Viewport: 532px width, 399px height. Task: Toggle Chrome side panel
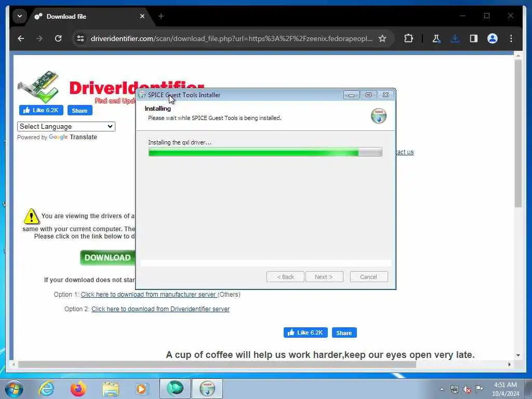click(474, 38)
